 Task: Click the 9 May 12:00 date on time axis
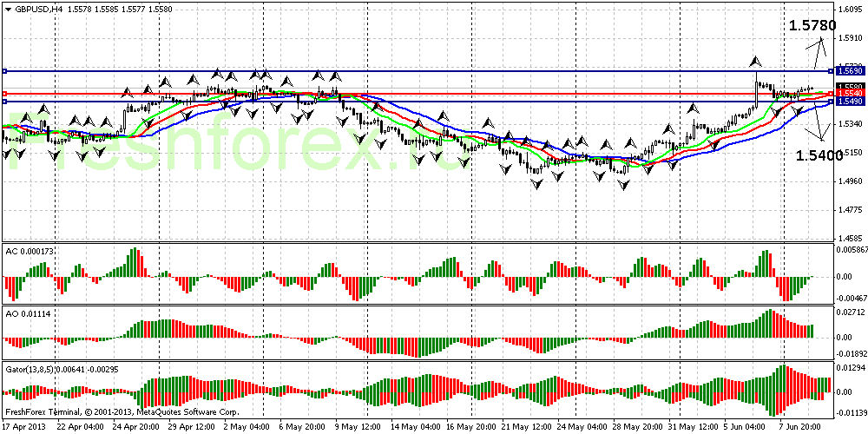[x=357, y=427]
